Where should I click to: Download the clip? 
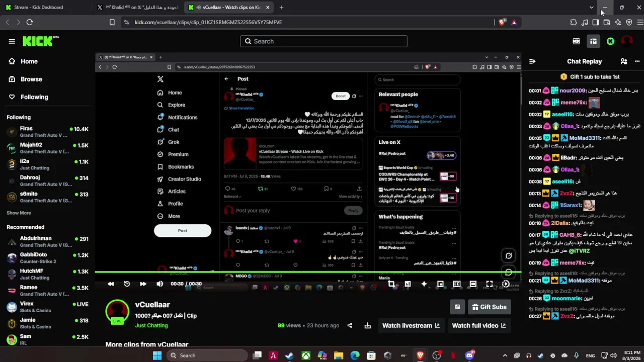coord(367,326)
